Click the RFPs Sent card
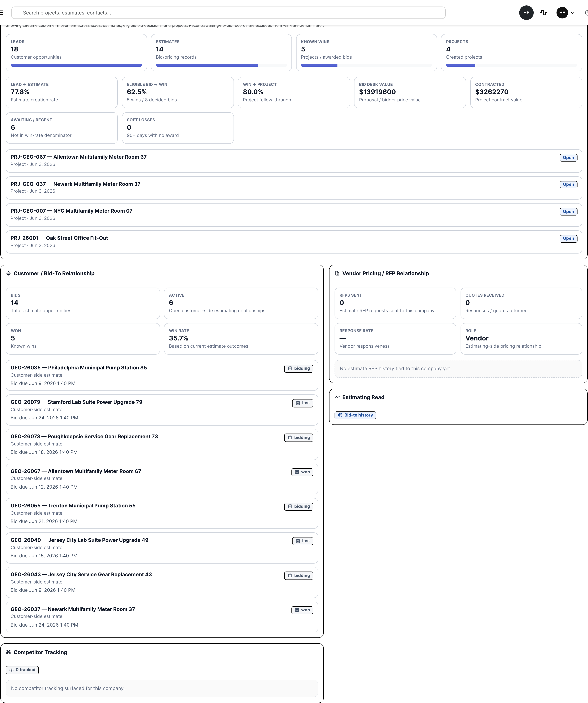Screen dimensions: 588x703 (x=395, y=303)
